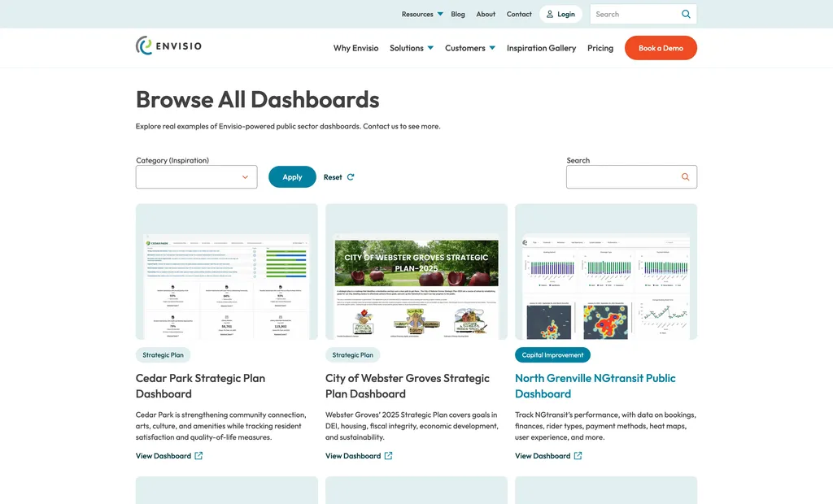833x504 pixels.
Task: Expand the Customers menu arrow
Action: click(x=492, y=48)
